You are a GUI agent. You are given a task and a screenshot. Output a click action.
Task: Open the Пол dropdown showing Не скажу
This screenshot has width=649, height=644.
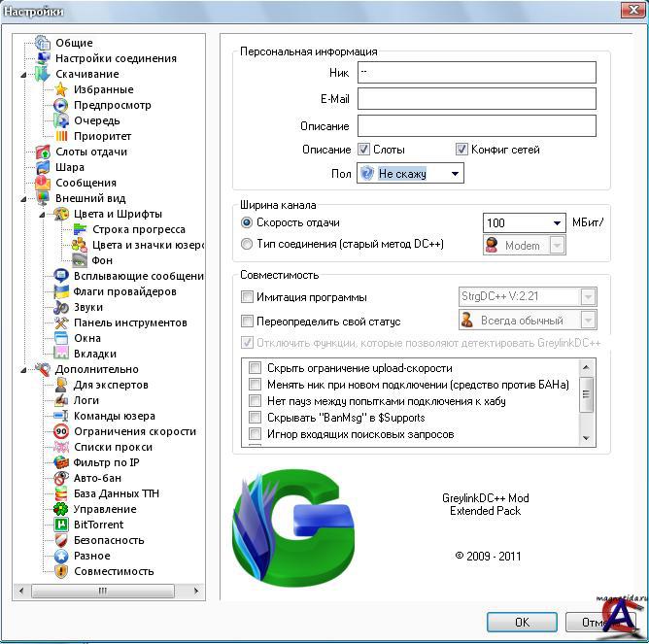click(x=411, y=174)
